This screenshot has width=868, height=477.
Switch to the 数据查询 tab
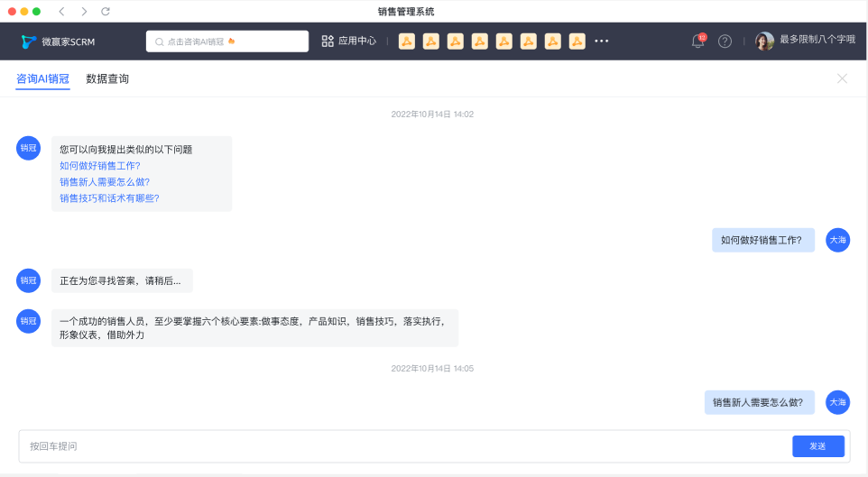click(x=107, y=79)
